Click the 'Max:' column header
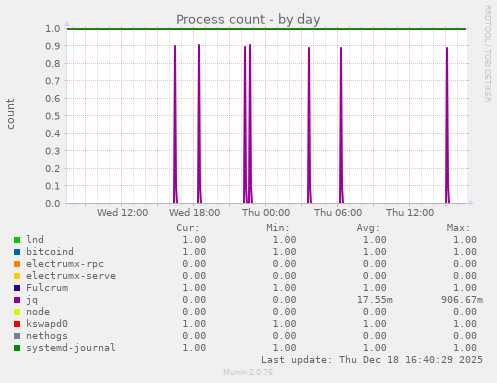The width and height of the screenshot is (497, 383). 458,228
